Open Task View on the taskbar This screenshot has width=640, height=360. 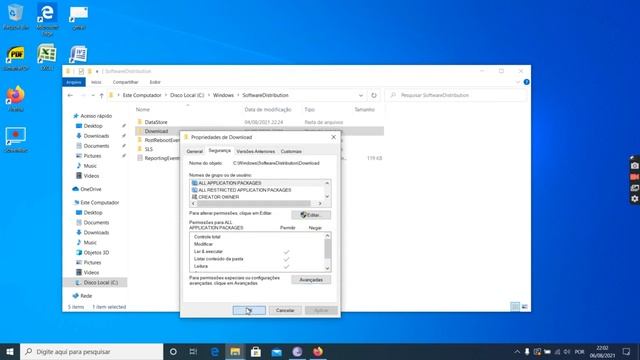(x=193, y=351)
